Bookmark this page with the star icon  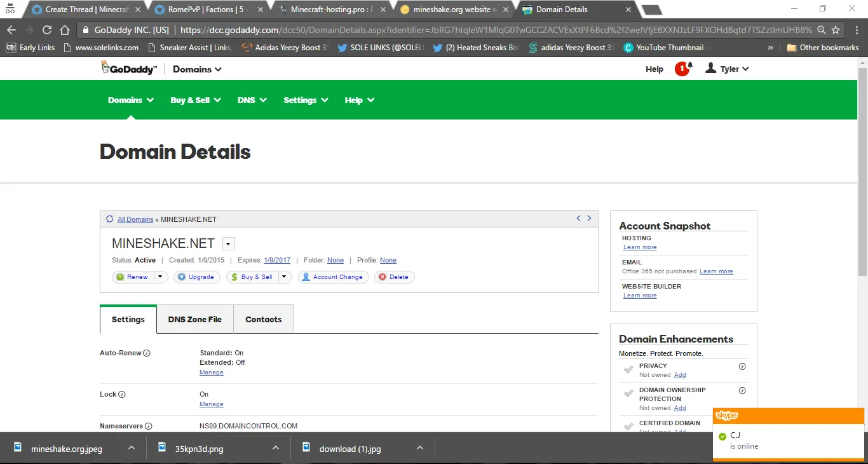tap(836, 30)
